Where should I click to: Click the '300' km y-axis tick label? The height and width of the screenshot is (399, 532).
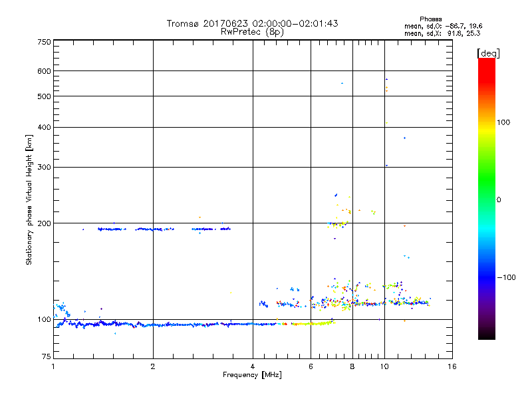44,167
